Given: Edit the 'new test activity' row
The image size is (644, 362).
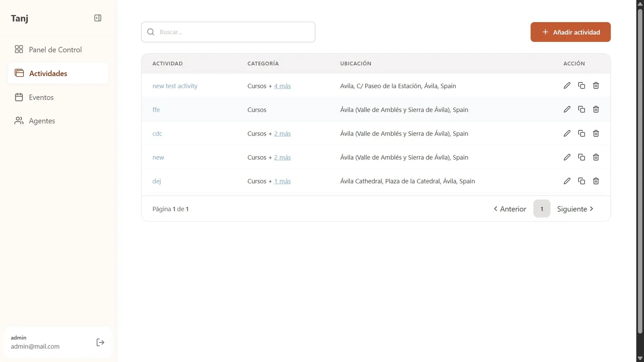Looking at the screenshot, I should tap(567, 86).
